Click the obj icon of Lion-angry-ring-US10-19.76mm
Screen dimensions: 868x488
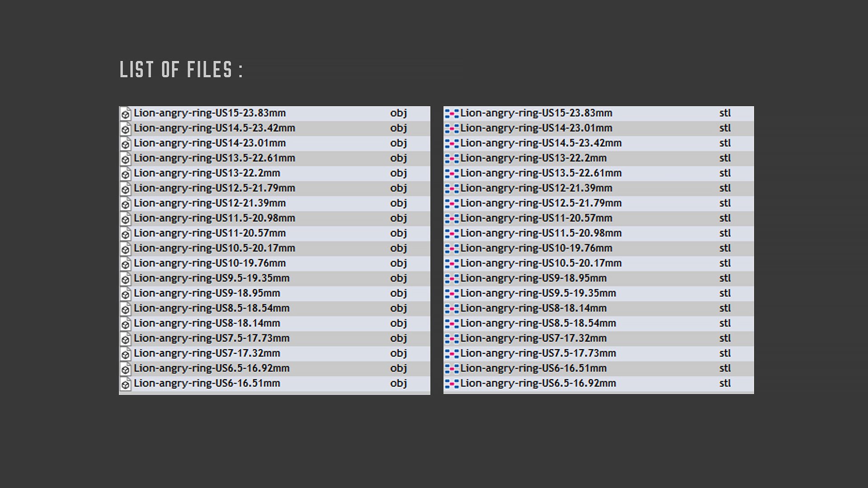tap(126, 263)
